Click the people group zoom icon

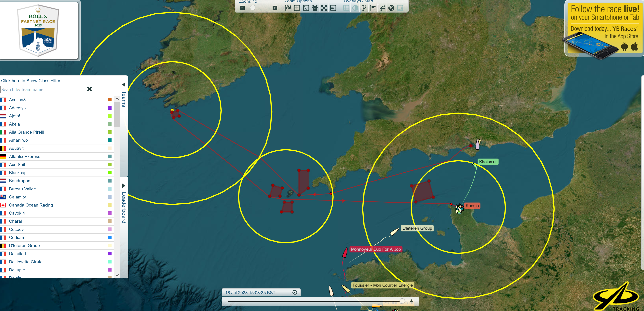pyautogui.click(x=315, y=8)
